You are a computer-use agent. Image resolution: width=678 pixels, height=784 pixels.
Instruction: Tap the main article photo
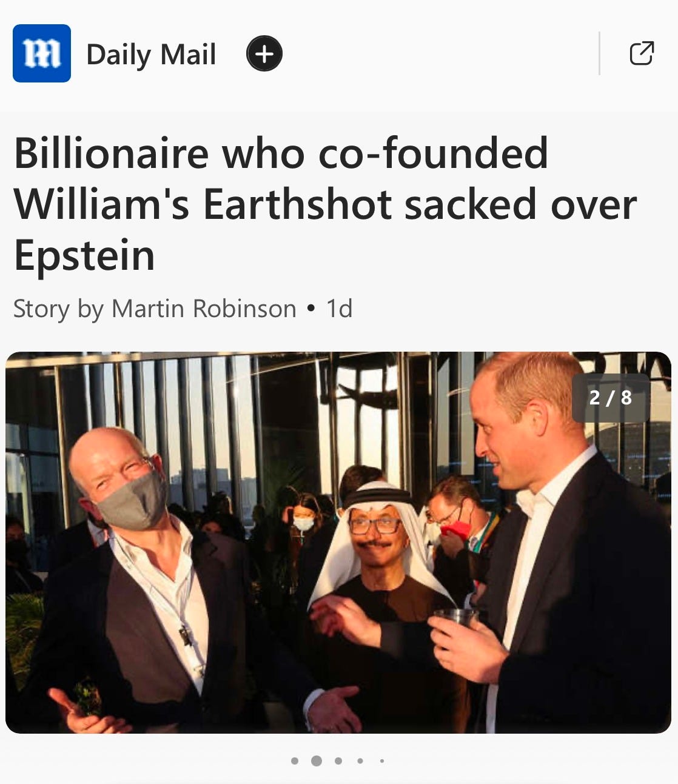[338, 543]
